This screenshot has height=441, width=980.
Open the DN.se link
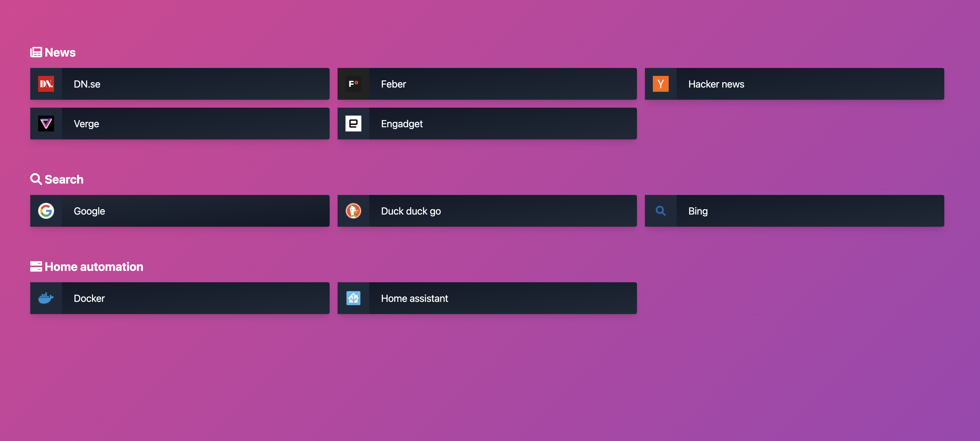tap(87, 84)
